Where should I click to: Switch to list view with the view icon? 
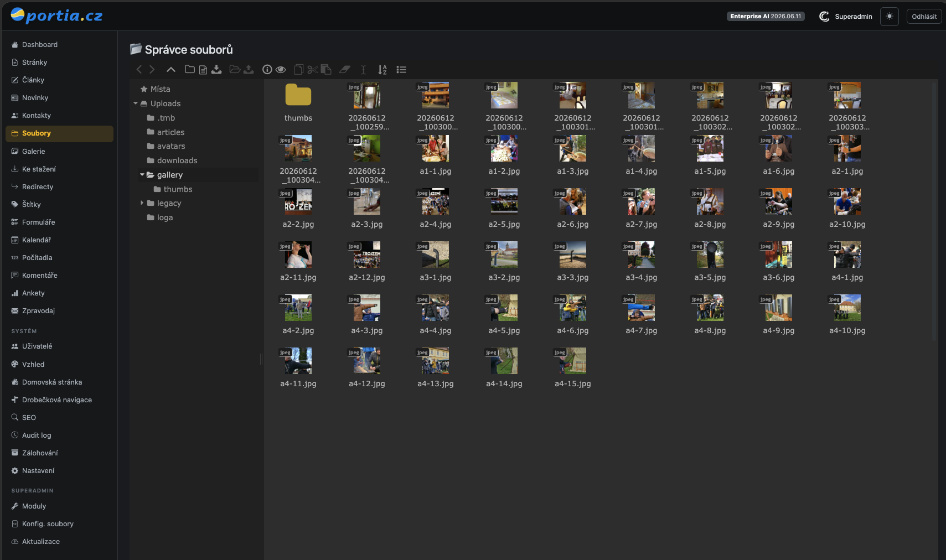[x=401, y=69]
